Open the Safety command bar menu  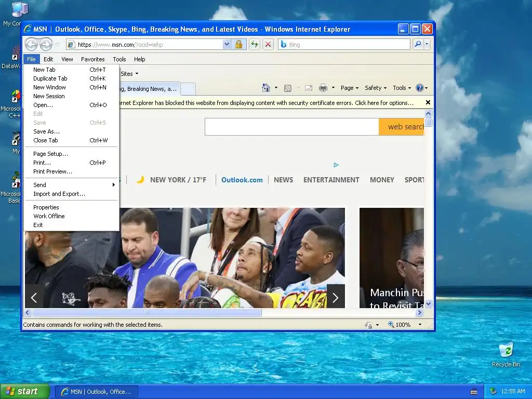[x=376, y=88]
